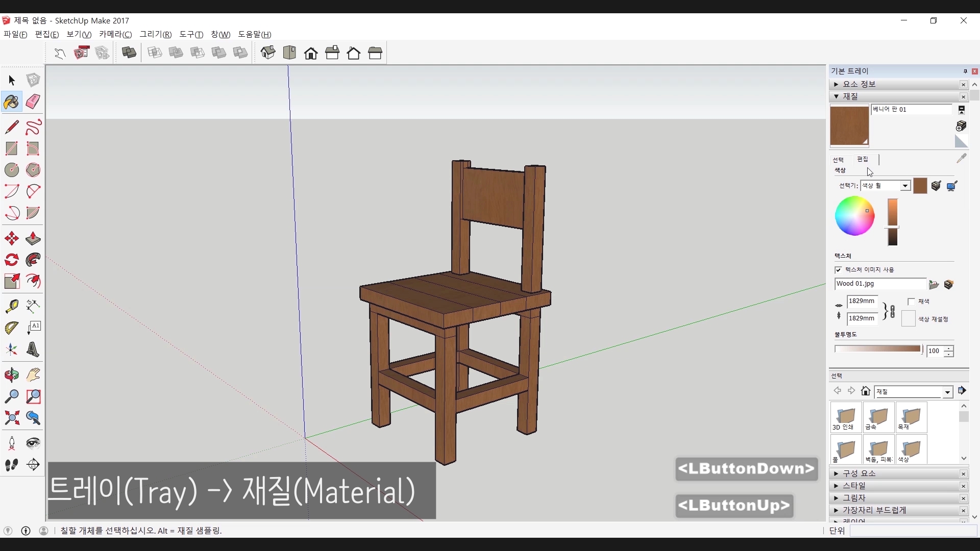
Task: Switch to Iso view house icon
Action: click(x=268, y=53)
